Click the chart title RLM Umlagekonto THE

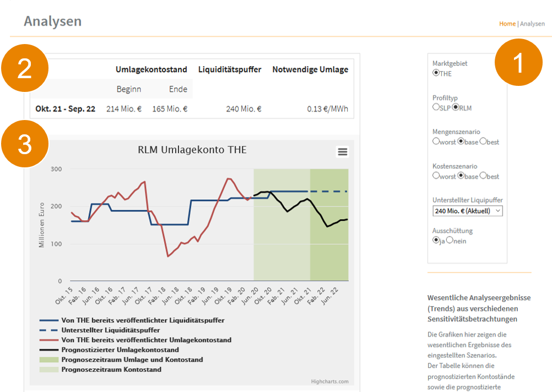[192, 150]
